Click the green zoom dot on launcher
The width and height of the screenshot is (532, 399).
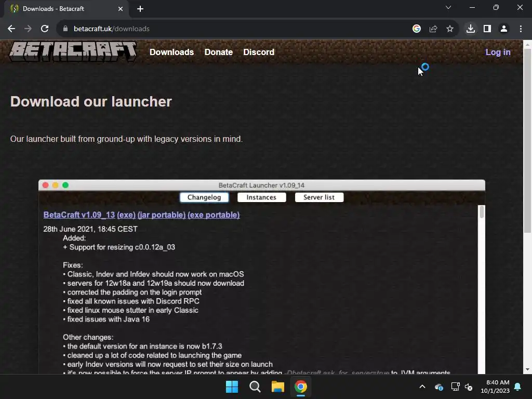pyautogui.click(x=65, y=185)
